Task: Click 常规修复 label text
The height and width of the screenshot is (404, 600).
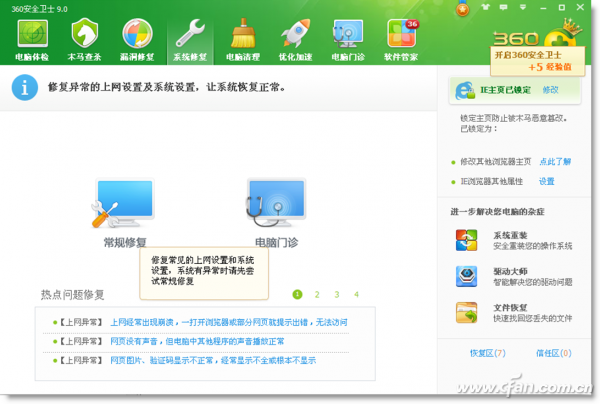Action: (125, 242)
